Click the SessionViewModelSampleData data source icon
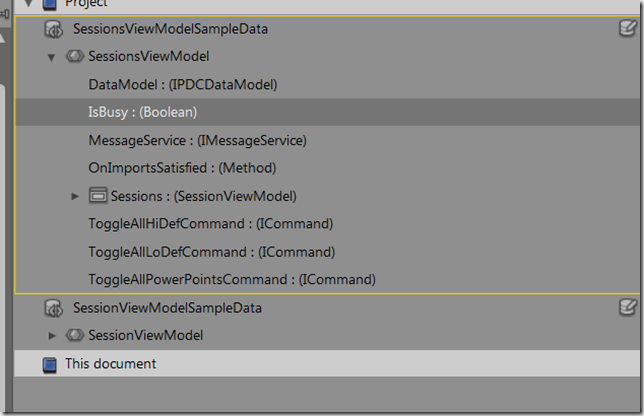 click(53, 308)
